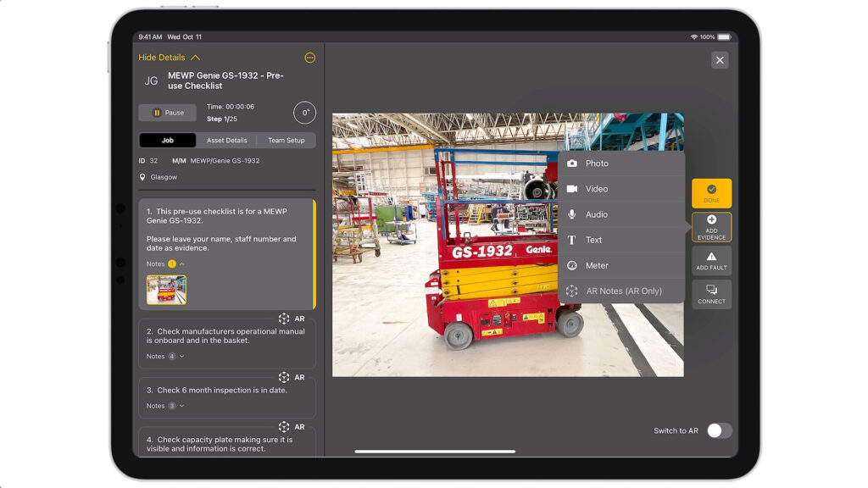Mark step as Done
868x488 pixels.
coord(711,193)
